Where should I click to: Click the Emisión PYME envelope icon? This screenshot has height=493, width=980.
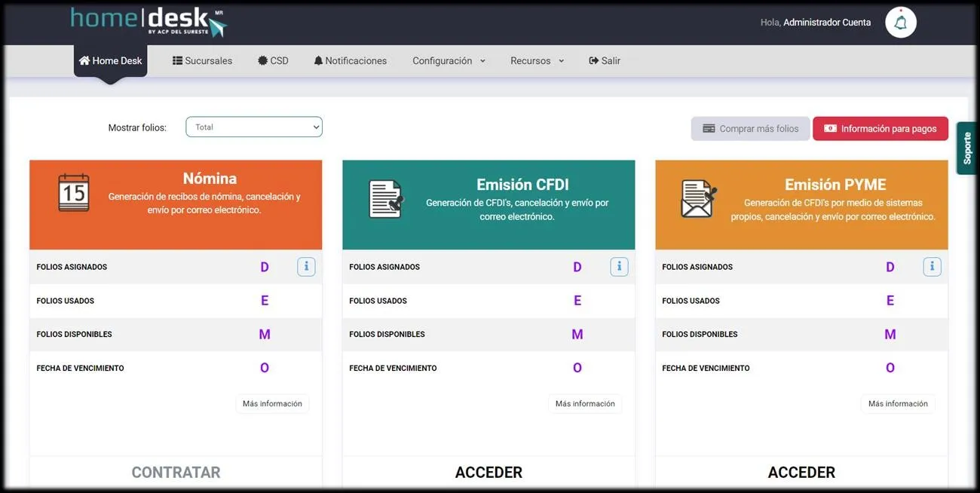click(699, 199)
